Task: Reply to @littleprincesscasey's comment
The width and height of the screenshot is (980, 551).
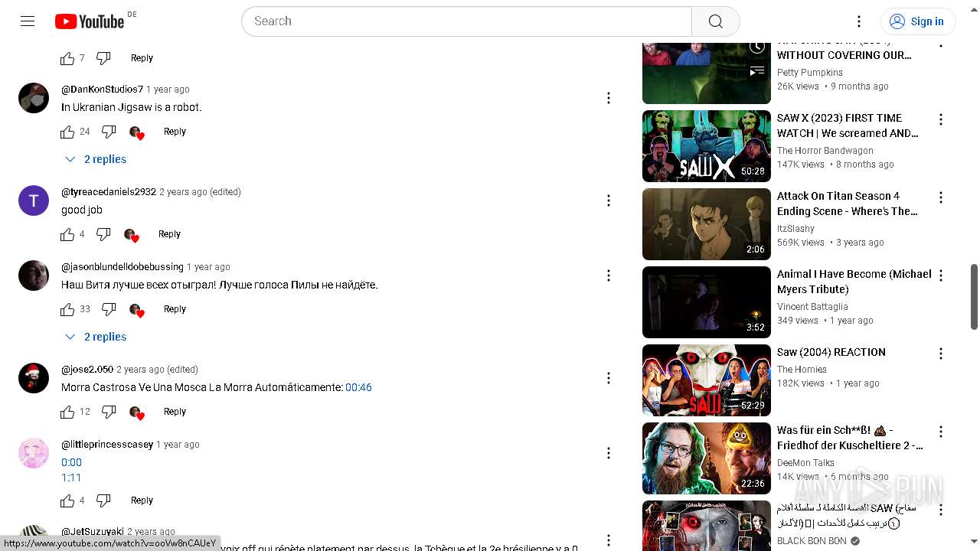Action: tap(142, 500)
